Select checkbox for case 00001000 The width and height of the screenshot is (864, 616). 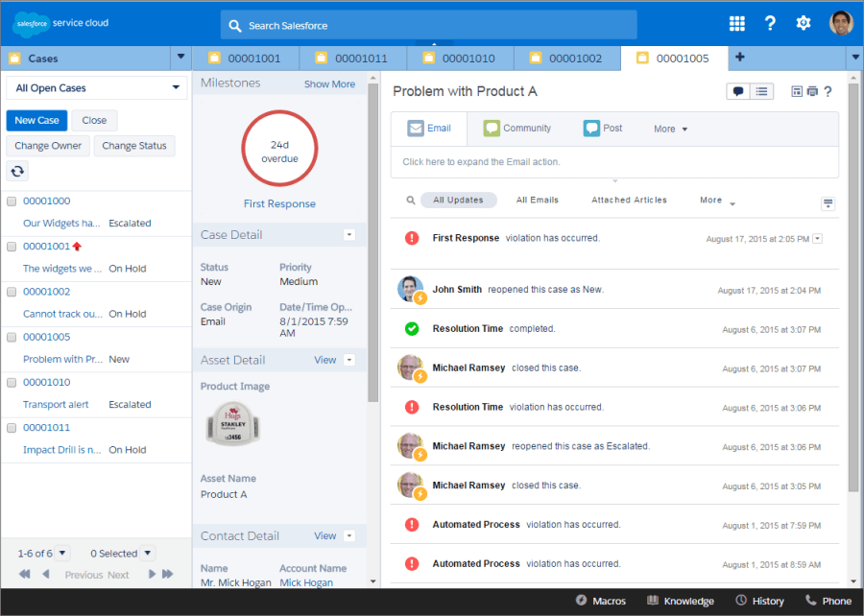12,201
